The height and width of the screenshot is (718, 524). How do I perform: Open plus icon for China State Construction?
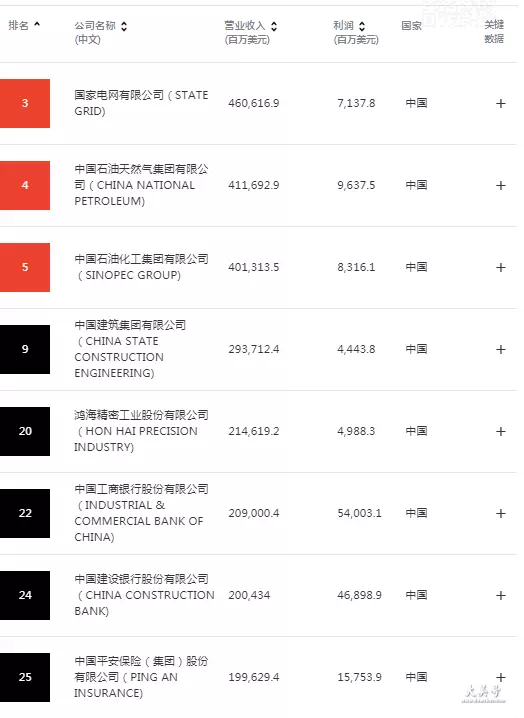[501, 349]
